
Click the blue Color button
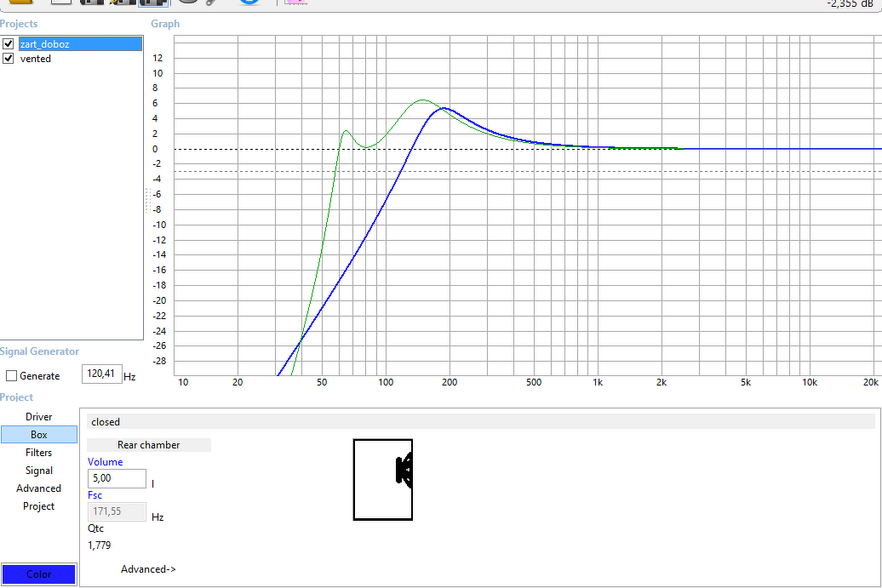(x=39, y=574)
